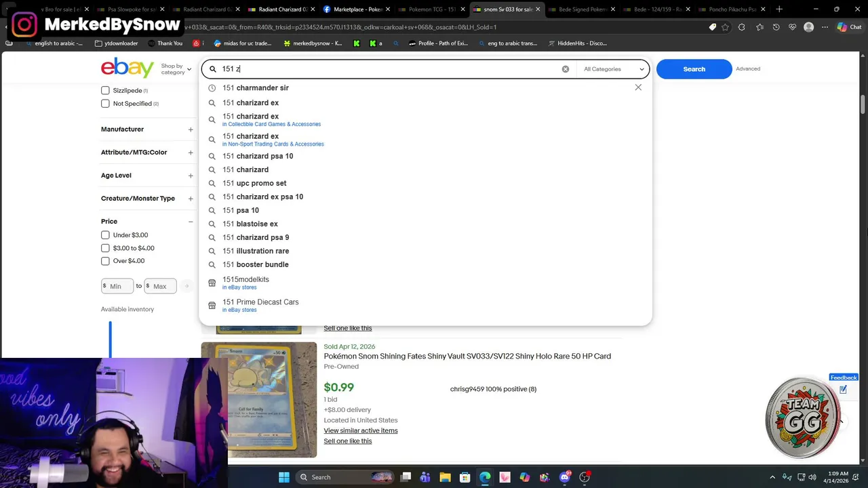Select suggestion 151 blastoise ex

pyautogui.click(x=250, y=224)
